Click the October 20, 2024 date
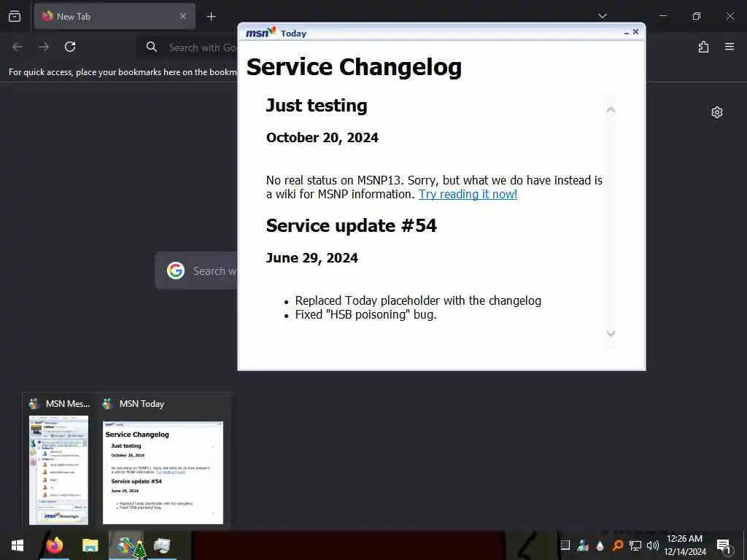 pos(322,138)
